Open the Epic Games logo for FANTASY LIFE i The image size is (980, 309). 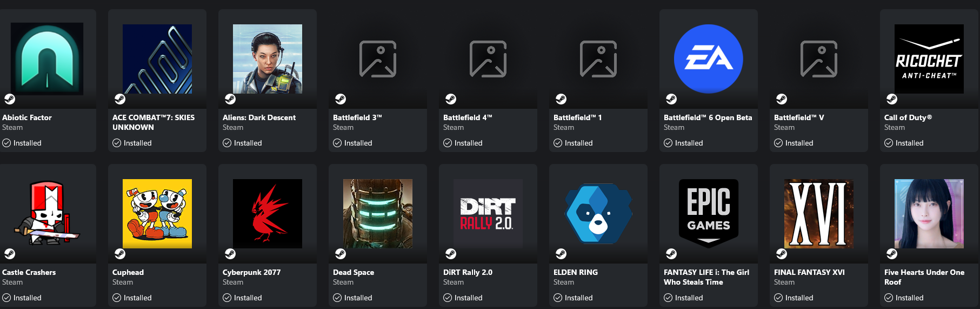709,214
